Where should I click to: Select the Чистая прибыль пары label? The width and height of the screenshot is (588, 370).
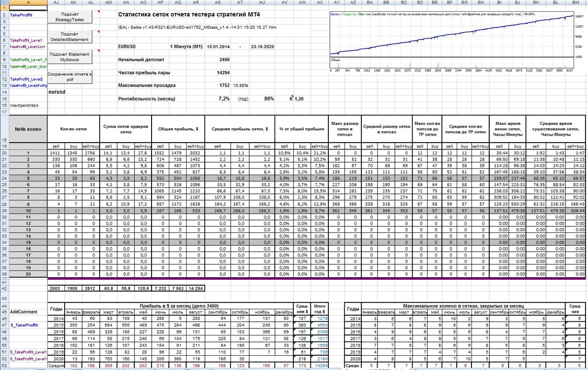(144, 73)
